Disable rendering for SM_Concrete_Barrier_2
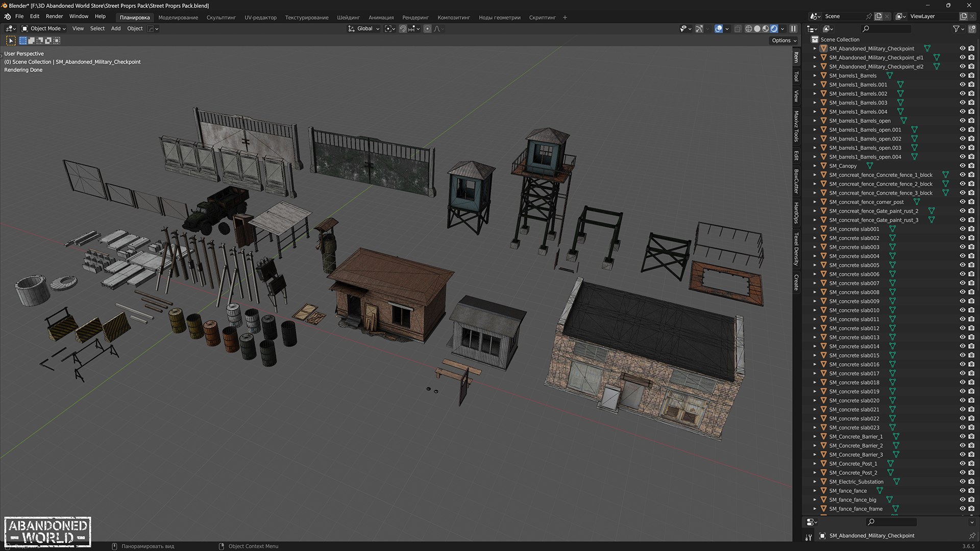This screenshot has width=980, height=551. click(971, 445)
